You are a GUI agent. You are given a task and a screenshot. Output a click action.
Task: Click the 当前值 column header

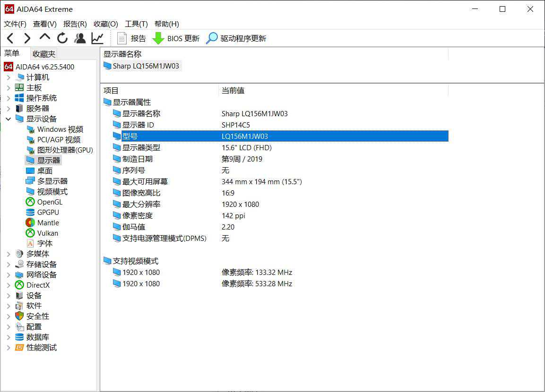tap(233, 91)
